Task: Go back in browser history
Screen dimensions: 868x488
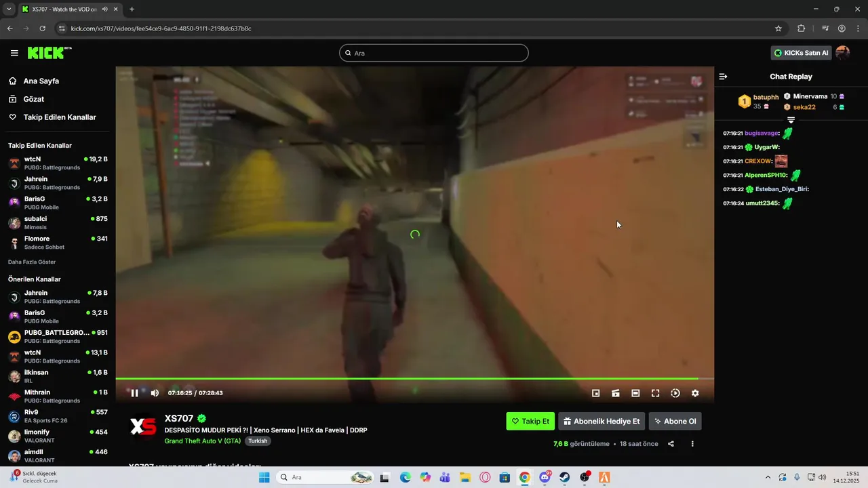Action: pos(9,28)
